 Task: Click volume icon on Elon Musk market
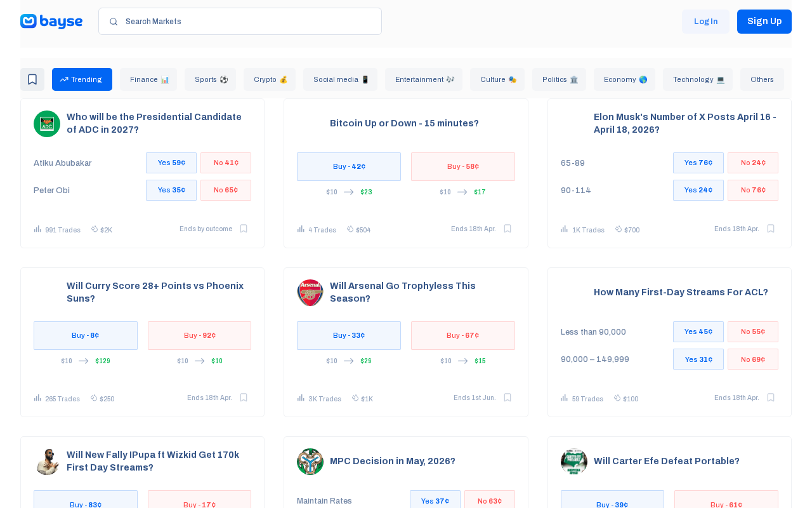pyautogui.click(x=619, y=229)
